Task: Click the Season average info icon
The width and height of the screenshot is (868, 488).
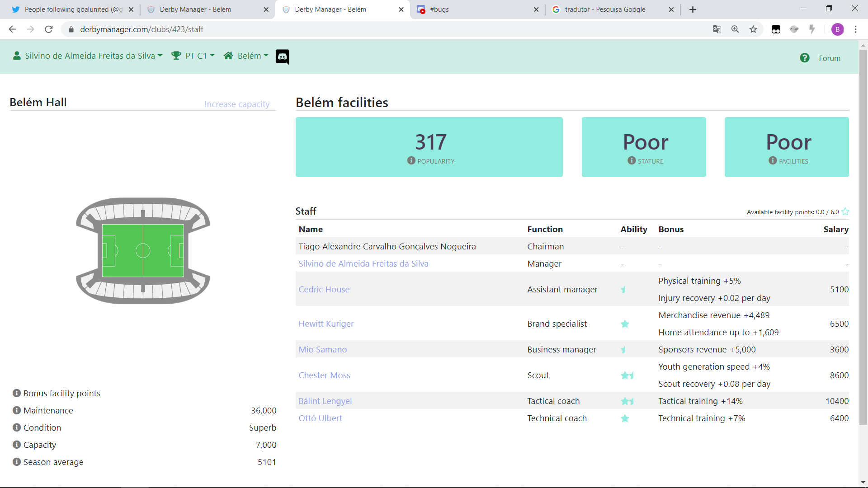Action: coord(17,462)
